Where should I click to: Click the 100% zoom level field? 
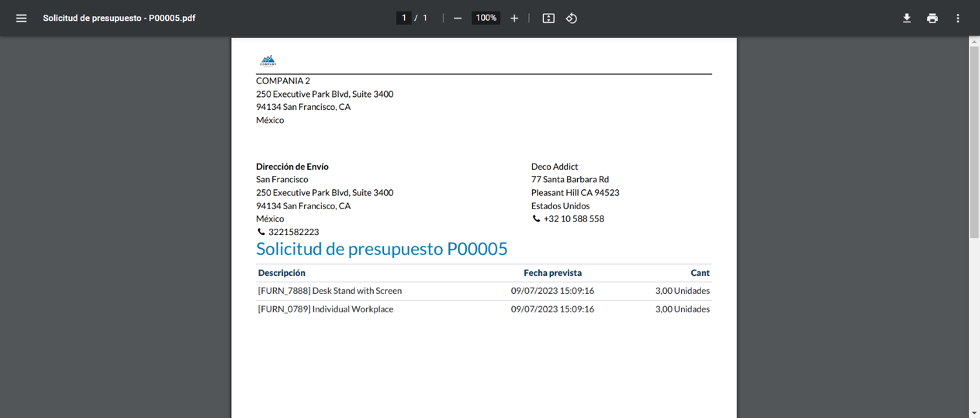tap(486, 18)
